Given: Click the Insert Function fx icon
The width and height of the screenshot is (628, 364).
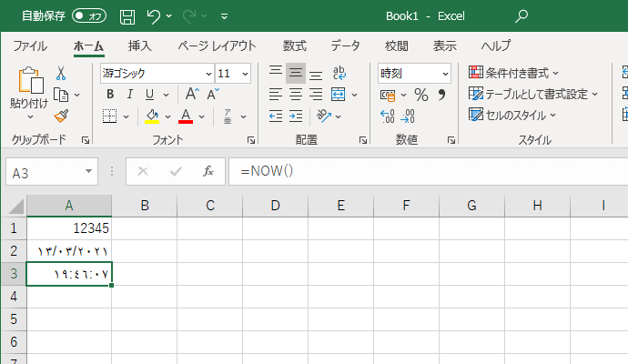Looking at the screenshot, I should (x=208, y=171).
